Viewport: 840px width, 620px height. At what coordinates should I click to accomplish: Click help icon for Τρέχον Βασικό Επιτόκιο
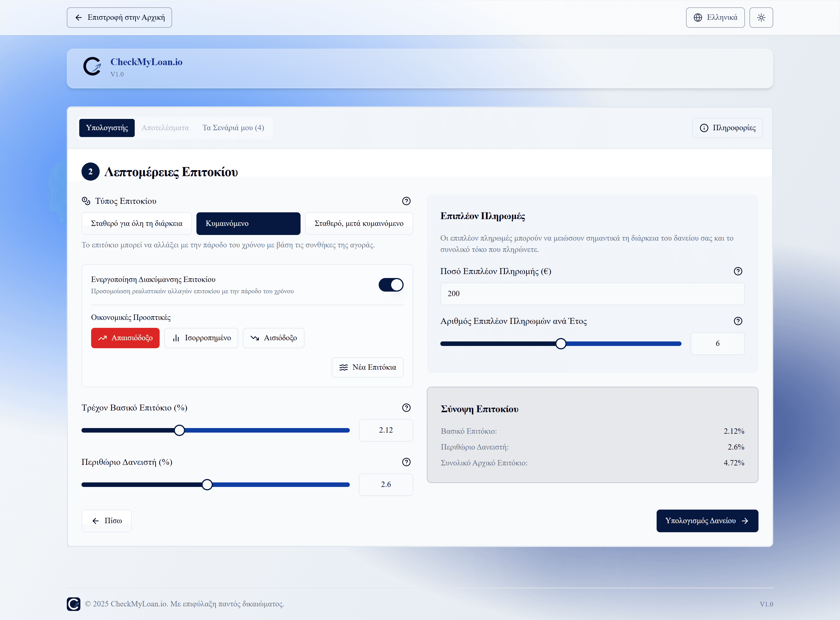pyautogui.click(x=406, y=408)
